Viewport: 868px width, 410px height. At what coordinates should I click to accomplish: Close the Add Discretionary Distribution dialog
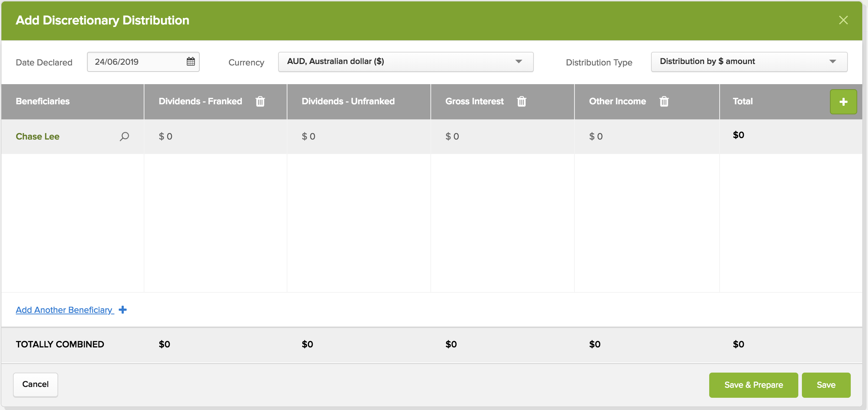(x=843, y=20)
